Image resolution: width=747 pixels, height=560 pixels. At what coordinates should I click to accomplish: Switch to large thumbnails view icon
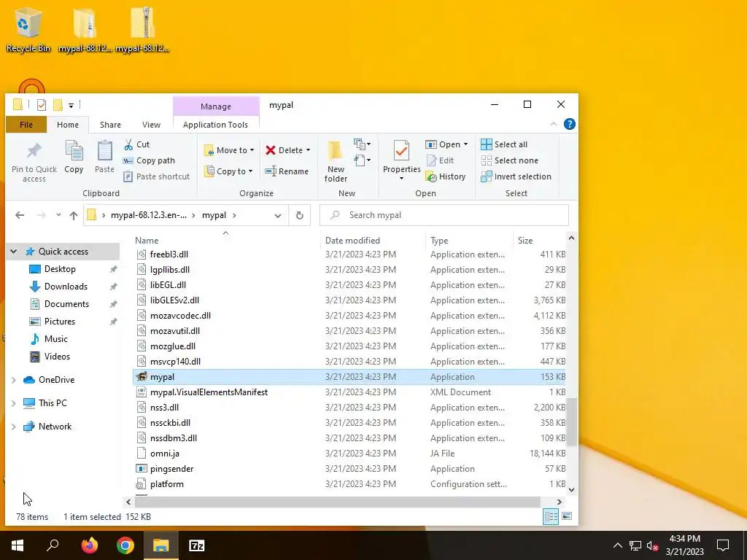tap(567, 517)
